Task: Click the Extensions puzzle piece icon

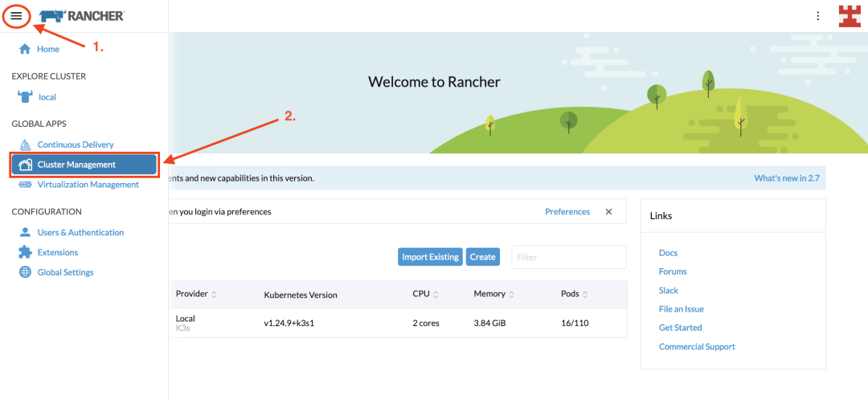Action: (x=25, y=252)
